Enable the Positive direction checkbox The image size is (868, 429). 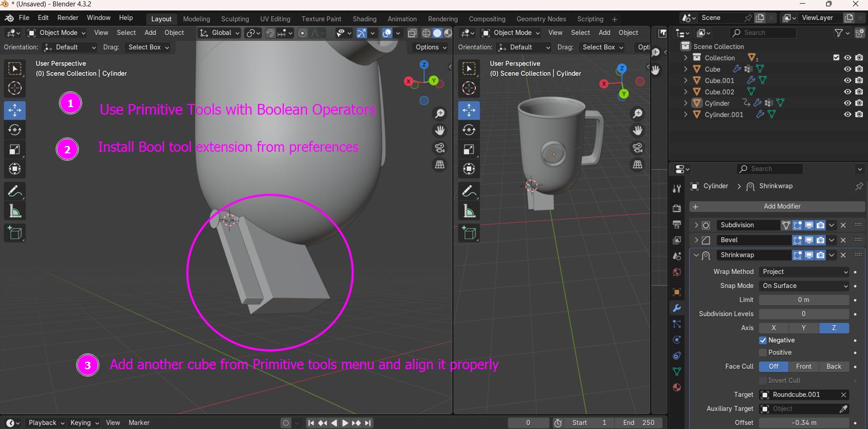(762, 353)
